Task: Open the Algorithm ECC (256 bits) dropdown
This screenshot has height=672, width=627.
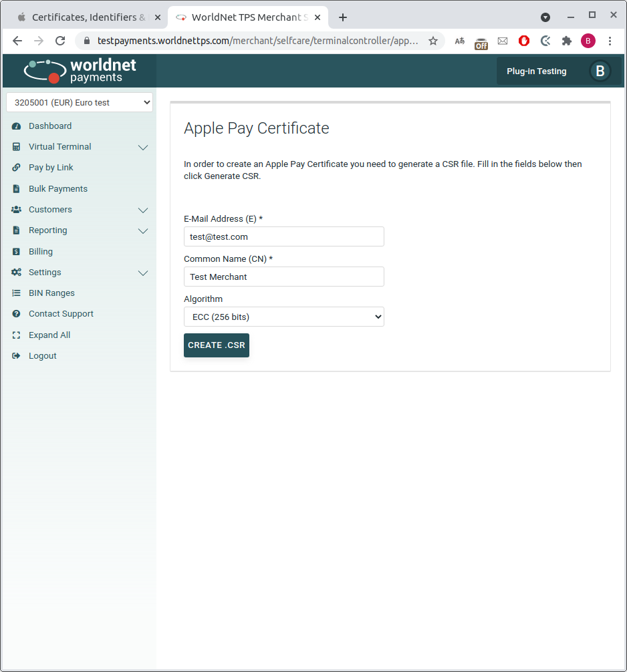Action: [x=283, y=317]
